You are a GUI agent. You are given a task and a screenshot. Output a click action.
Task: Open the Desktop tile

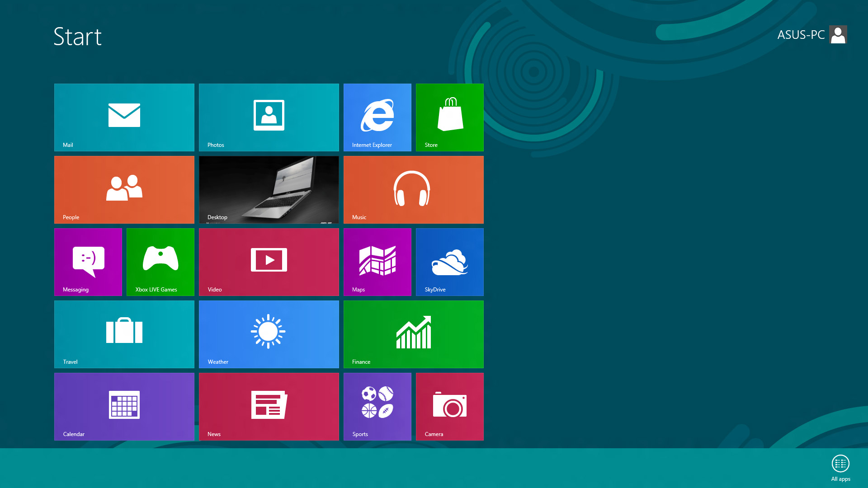coord(269,189)
